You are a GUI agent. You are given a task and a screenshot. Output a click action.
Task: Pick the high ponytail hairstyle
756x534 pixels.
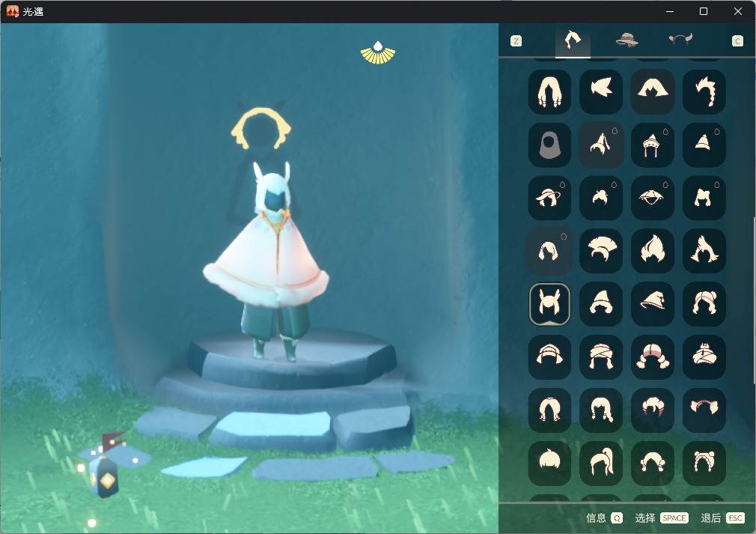click(x=601, y=463)
